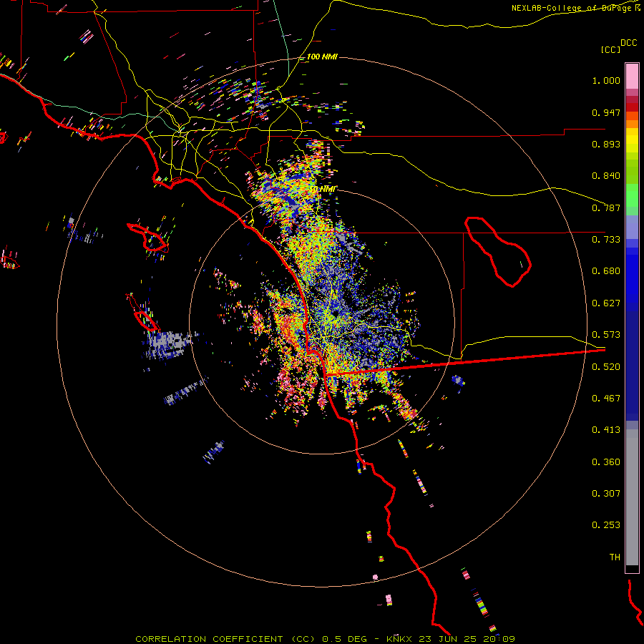Click the 0.5 DEG elevation text

pos(343,639)
